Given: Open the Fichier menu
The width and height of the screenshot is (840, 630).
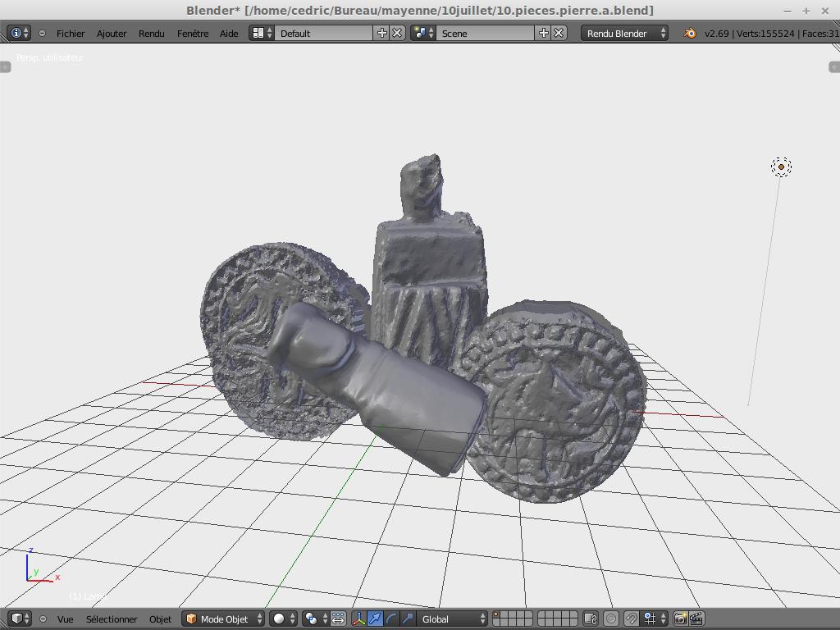Looking at the screenshot, I should click(71, 34).
